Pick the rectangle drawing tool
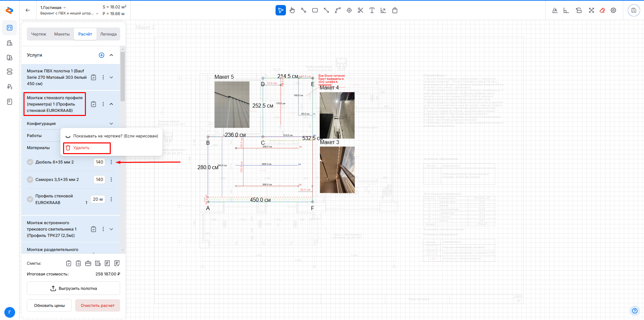Viewport: 644px width, 320px height. coord(315,10)
